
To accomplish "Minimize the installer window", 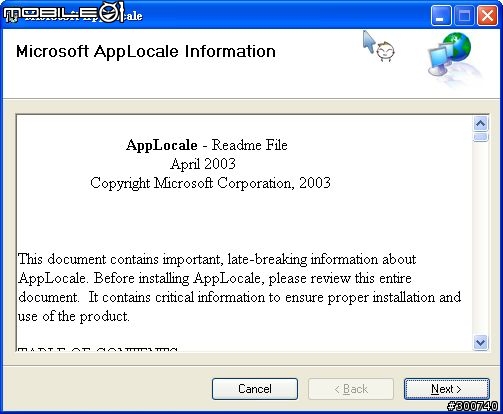I will pos(441,15).
